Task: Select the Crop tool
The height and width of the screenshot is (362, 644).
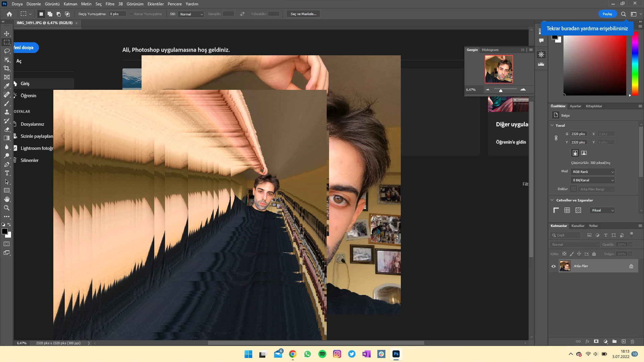Action: tap(7, 68)
